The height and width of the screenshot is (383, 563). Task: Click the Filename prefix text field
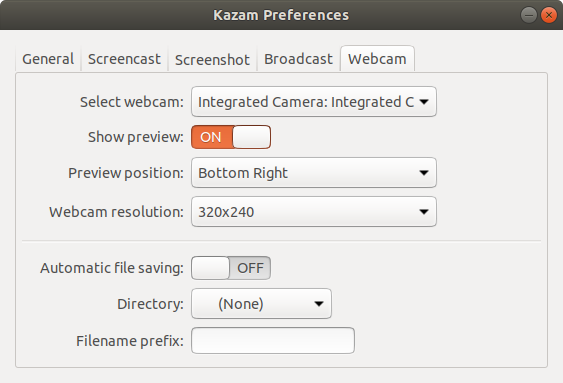point(273,340)
